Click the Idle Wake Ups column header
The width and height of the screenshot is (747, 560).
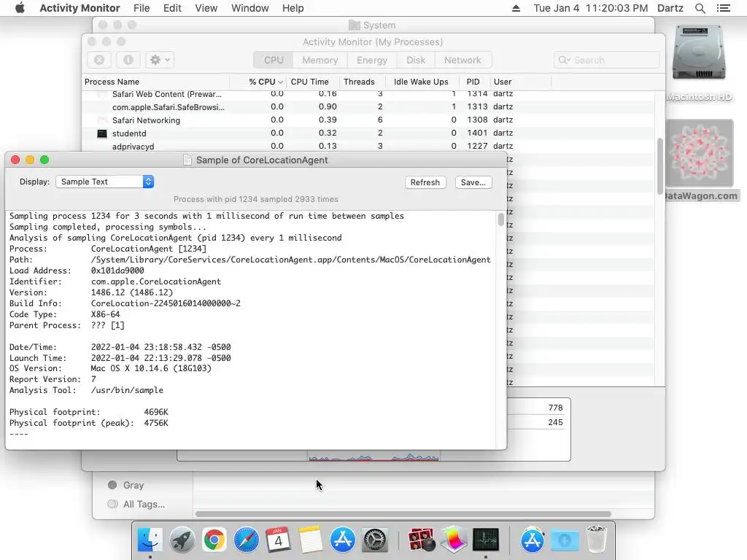point(421,82)
